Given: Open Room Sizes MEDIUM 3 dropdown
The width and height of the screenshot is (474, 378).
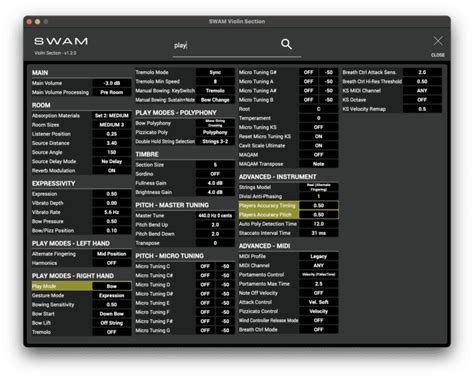Looking at the screenshot, I should [x=112, y=125].
